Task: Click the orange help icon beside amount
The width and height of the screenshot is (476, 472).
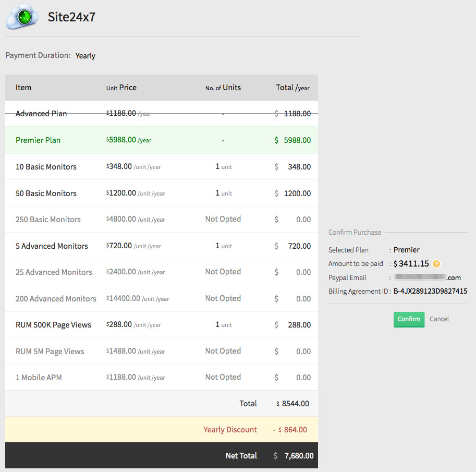Action: tap(436, 264)
